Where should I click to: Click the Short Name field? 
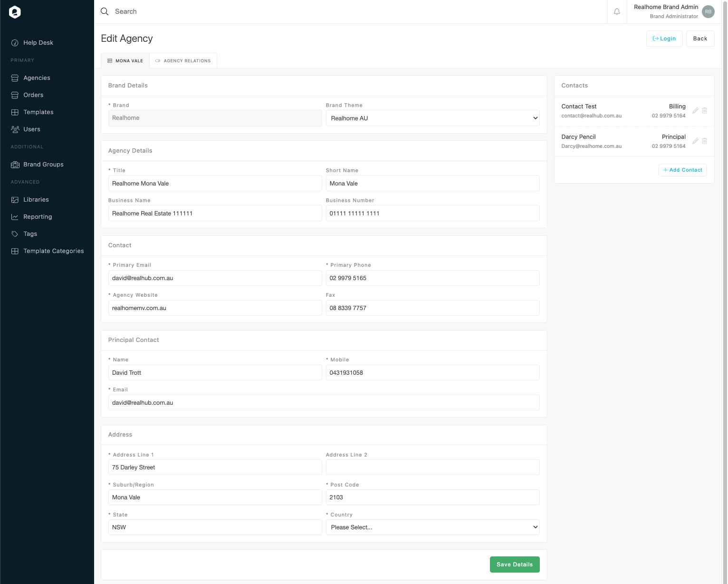[x=432, y=183]
